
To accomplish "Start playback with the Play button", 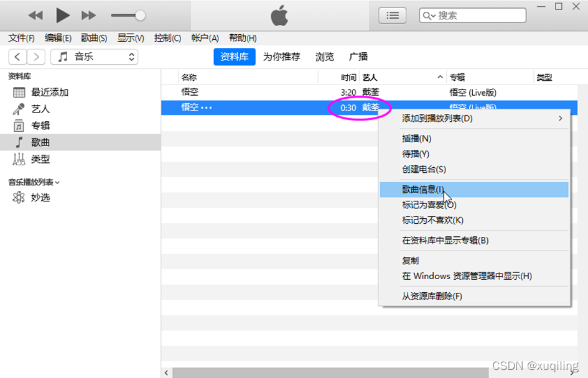I will tap(63, 16).
